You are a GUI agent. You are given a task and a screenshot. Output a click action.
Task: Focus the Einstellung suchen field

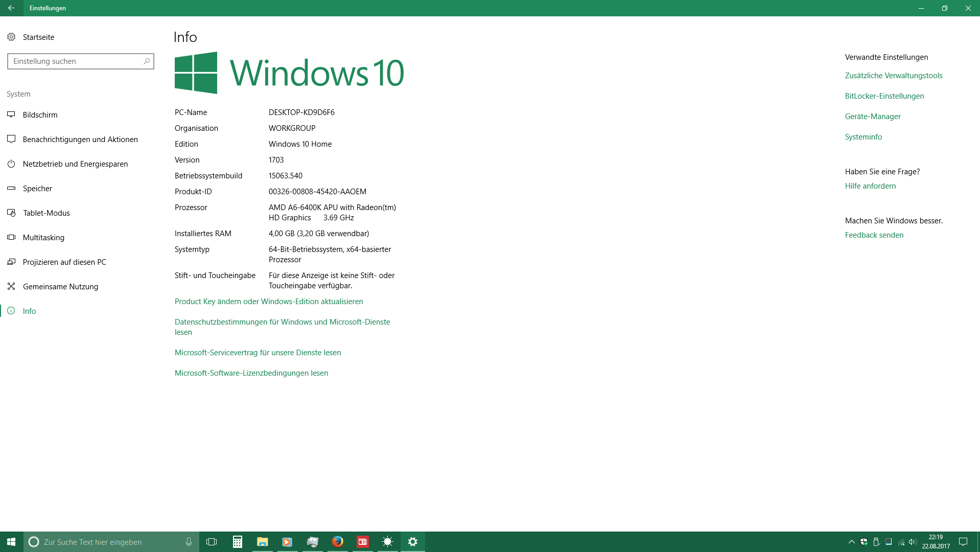click(81, 61)
